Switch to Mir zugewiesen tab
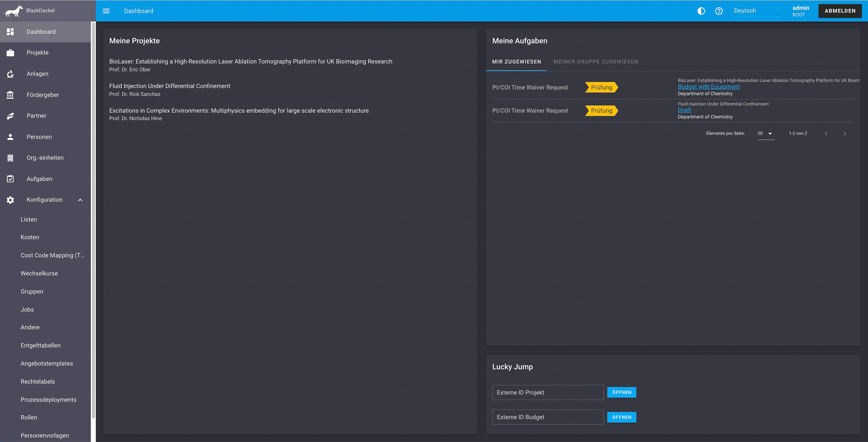The width and height of the screenshot is (868, 442). [516, 62]
